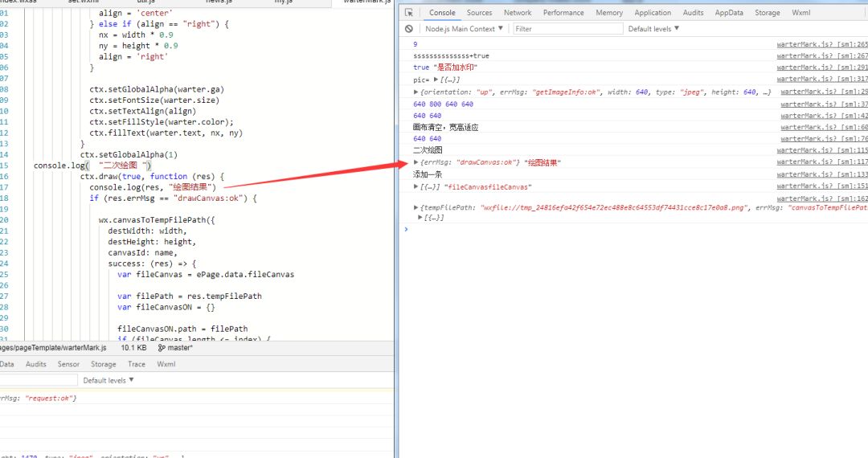Open Audits tab in bottom panel
This screenshot has height=458, width=868.
click(36, 364)
